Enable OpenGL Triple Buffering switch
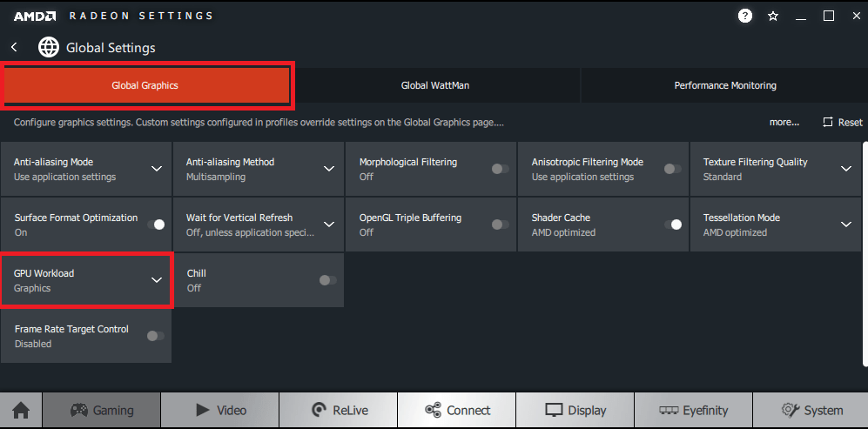 pyautogui.click(x=501, y=225)
